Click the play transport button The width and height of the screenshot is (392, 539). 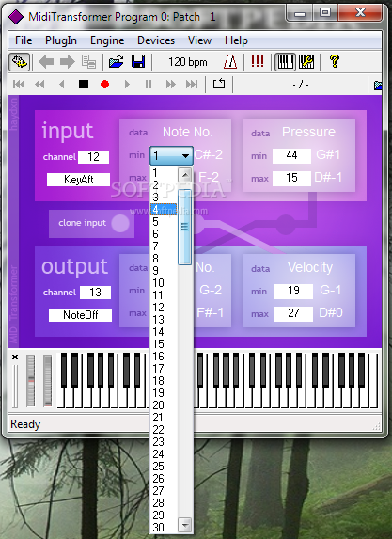tap(127, 85)
